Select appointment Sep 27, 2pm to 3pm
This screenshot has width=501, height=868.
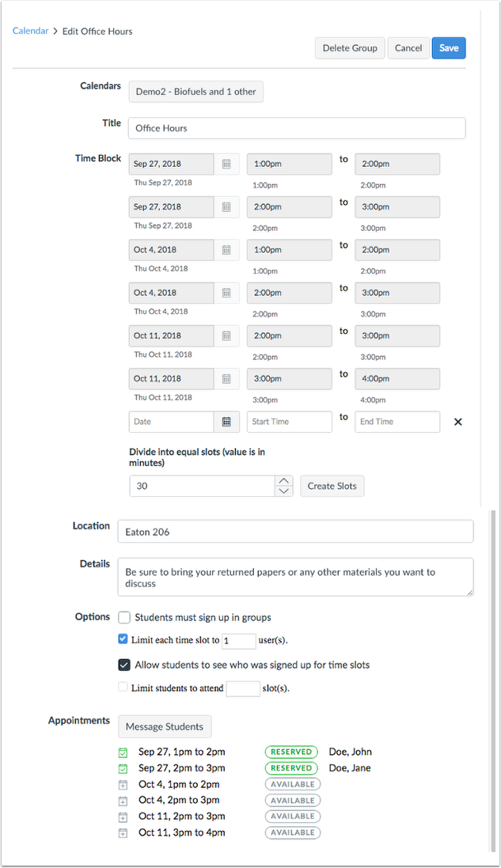pyautogui.click(x=182, y=768)
